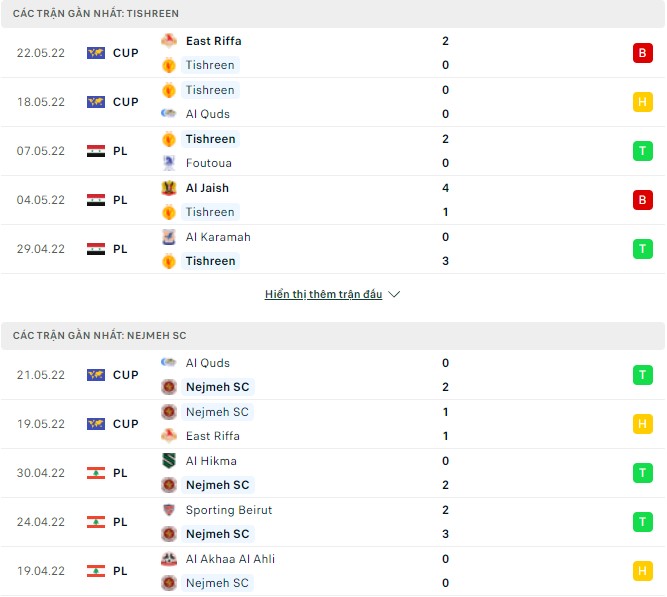667x597 pixels.
Task: Click the Lebanese flag on 30.04.22 match
Action: pyautogui.click(x=96, y=473)
